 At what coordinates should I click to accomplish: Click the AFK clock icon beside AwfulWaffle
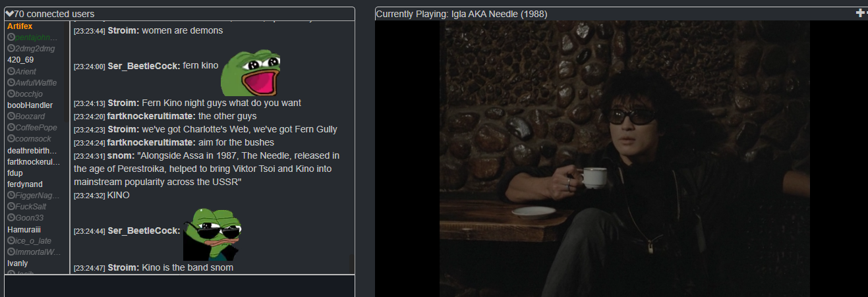(x=11, y=82)
